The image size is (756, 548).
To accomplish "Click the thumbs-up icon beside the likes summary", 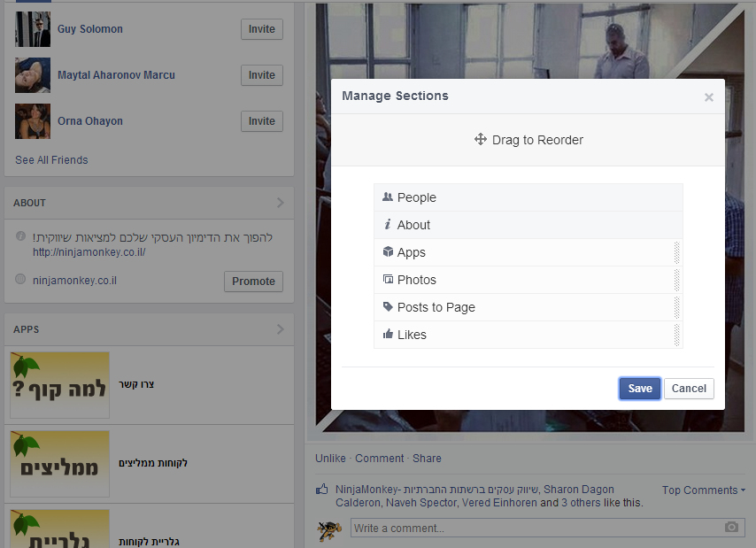I will point(321,490).
